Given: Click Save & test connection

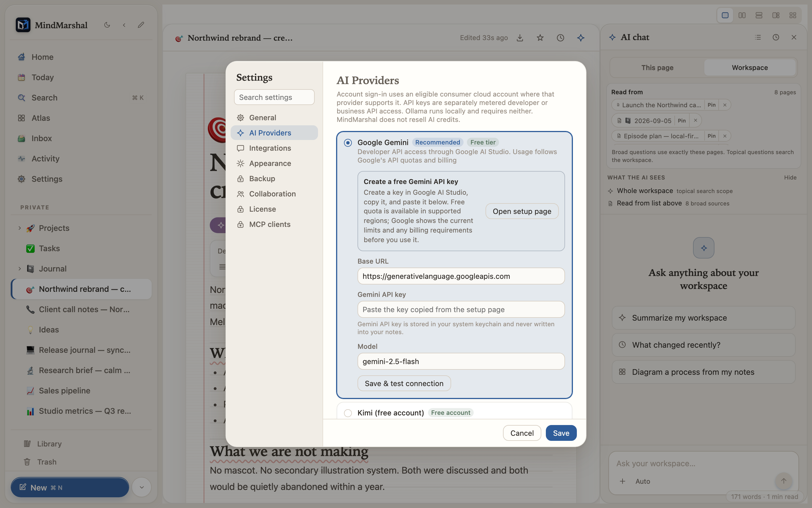Looking at the screenshot, I should pyautogui.click(x=404, y=383).
